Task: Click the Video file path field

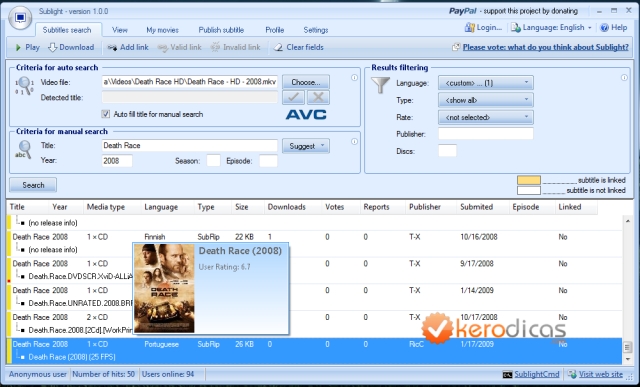Action: (x=189, y=82)
